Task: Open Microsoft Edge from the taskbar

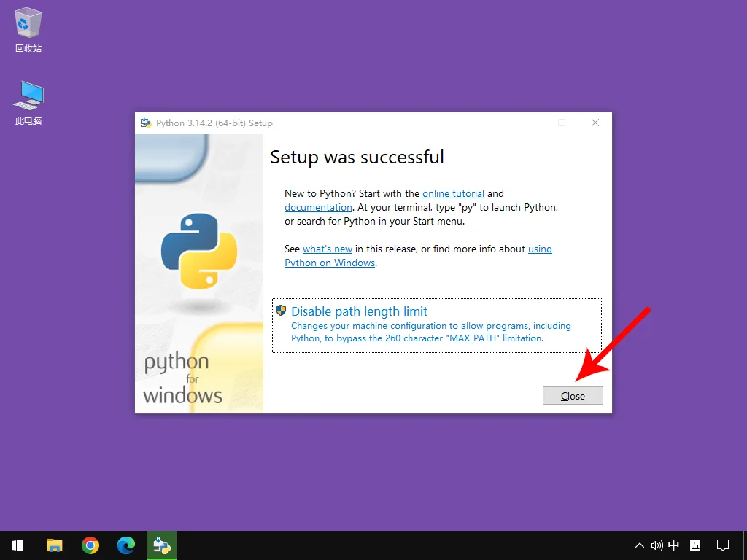Action: pos(126,545)
